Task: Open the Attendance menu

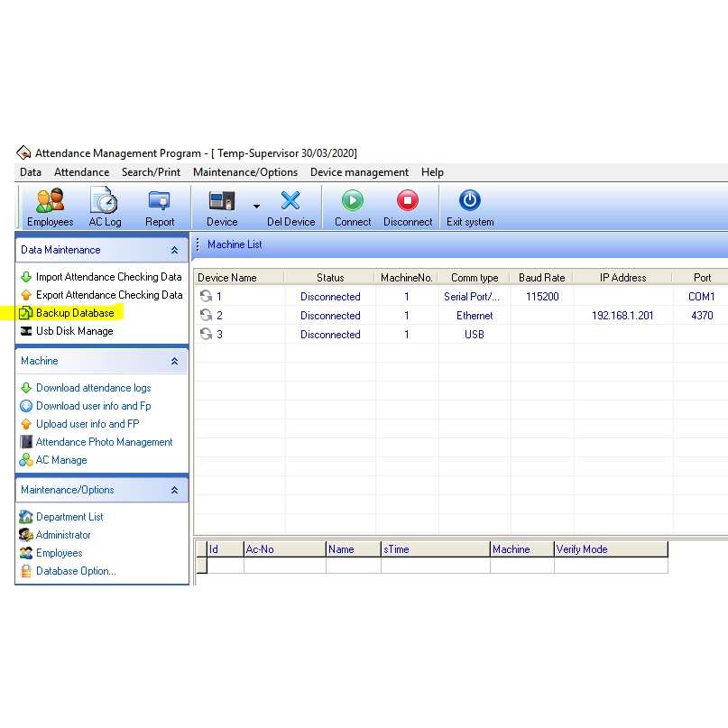Action: (x=81, y=172)
